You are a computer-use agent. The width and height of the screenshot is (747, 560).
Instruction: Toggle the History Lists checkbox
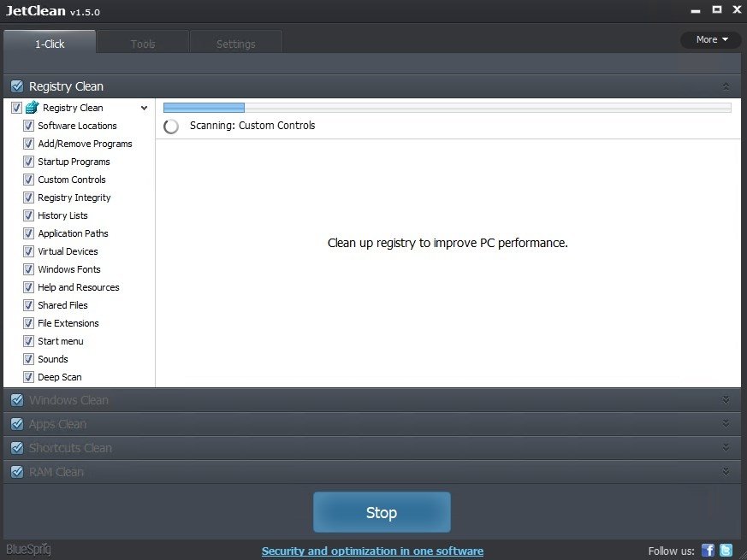[x=28, y=215]
